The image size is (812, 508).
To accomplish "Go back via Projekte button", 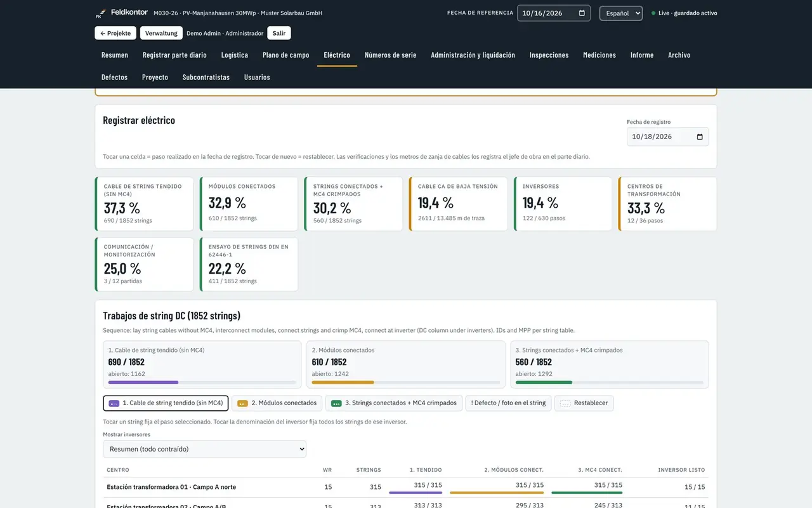I will (115, 33).
